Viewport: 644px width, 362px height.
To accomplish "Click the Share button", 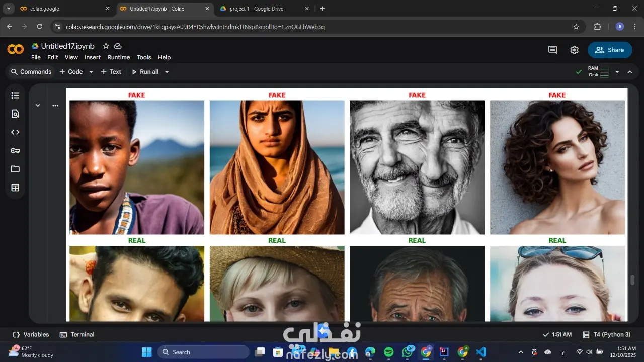I will click(610, 50).
